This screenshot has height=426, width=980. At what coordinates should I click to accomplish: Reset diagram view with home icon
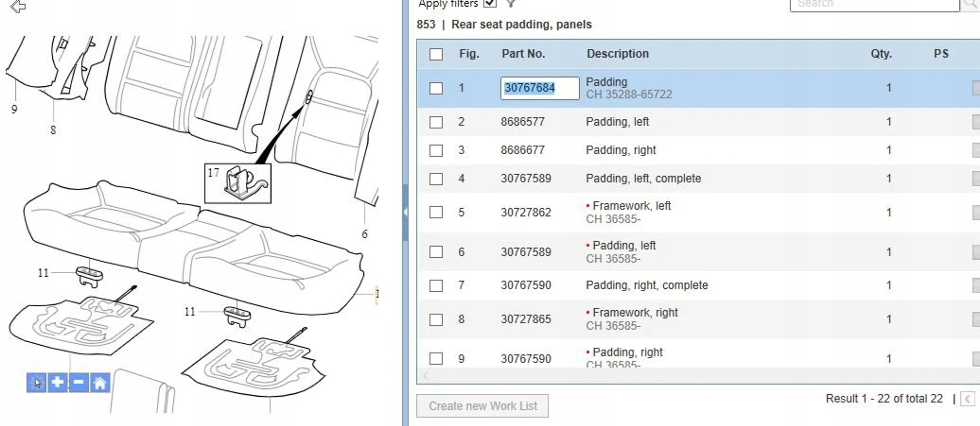(100, 382)
